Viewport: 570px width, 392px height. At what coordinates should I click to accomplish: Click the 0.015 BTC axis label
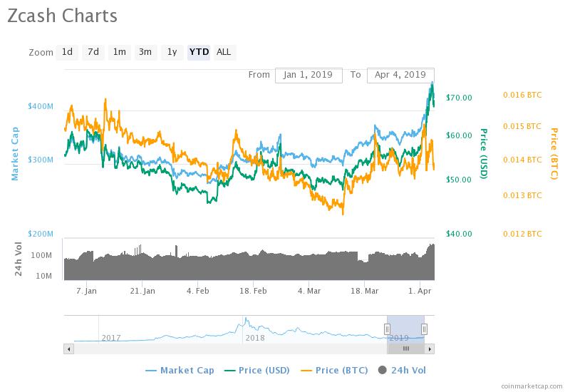click(x=522, y=126)
